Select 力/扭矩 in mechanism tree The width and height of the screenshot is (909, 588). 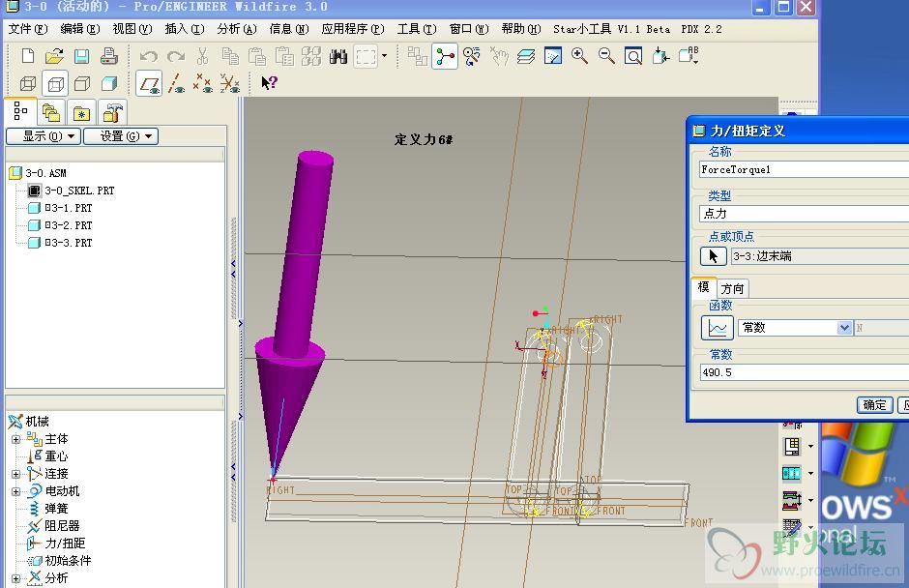tap(65, 544)
